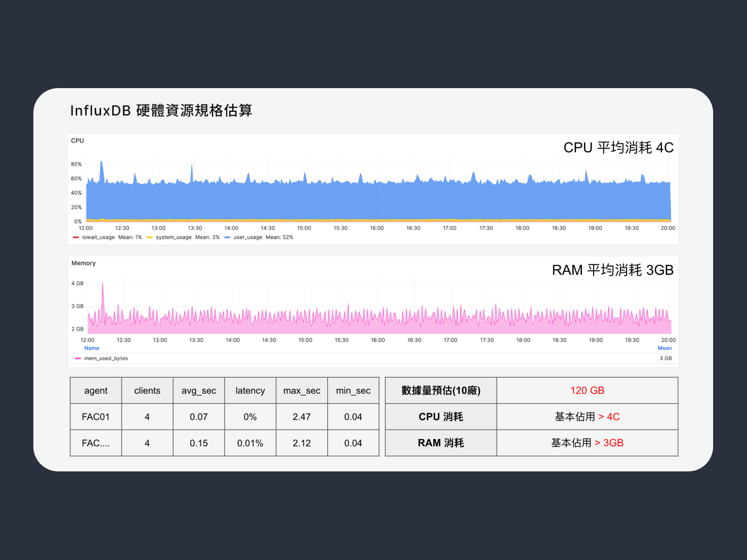Open the CPU panel title menu
The image size is (747, 560).
click(x=78, y=141)
